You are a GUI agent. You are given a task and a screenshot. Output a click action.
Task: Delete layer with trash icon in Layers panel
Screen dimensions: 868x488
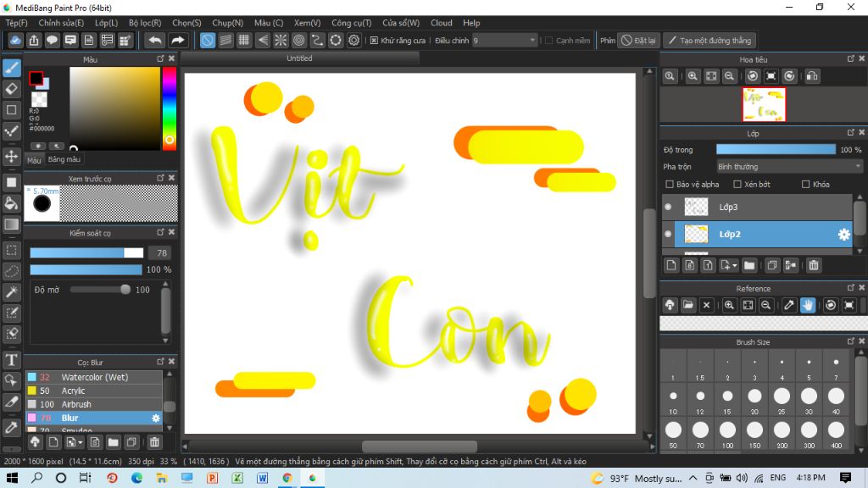[x=813, y=265]
